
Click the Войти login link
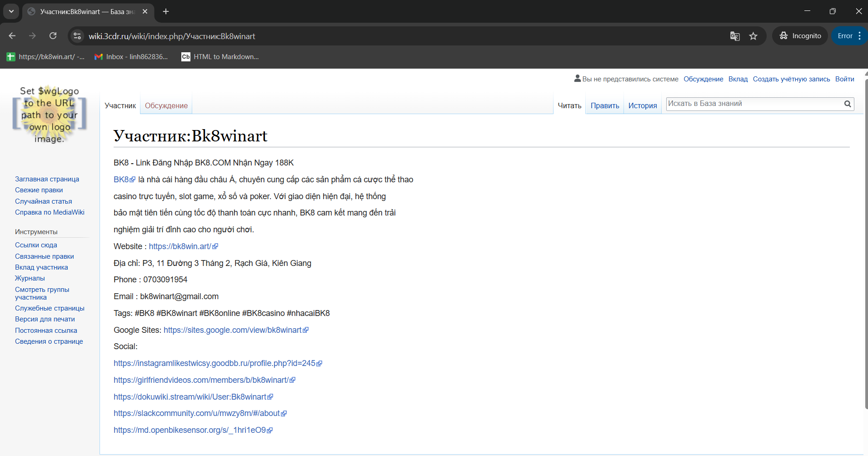(x=844, y=79)
